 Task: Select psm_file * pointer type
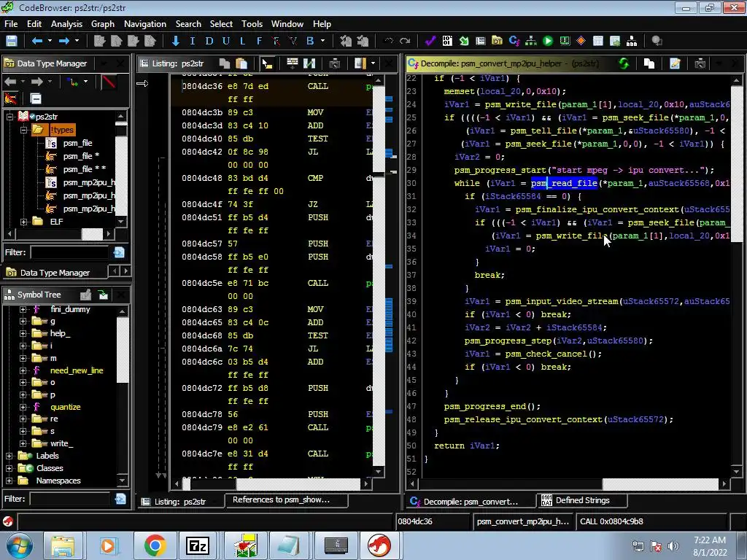pos(81,156)
